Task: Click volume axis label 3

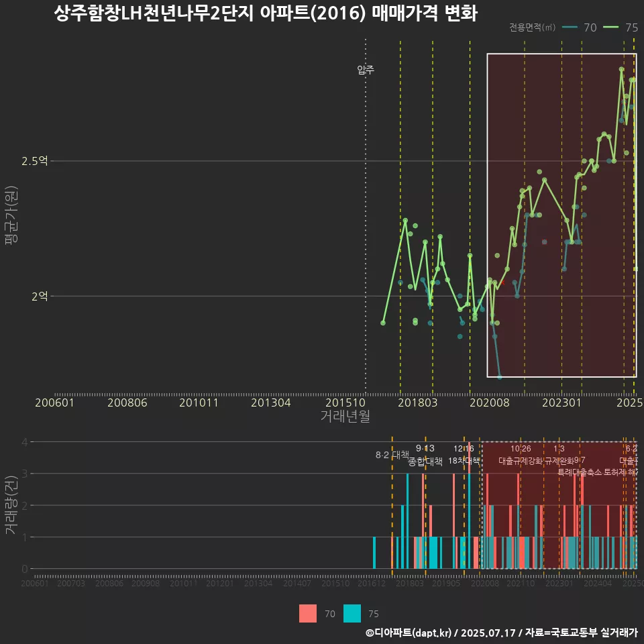Action: click(x=25, y=474)
